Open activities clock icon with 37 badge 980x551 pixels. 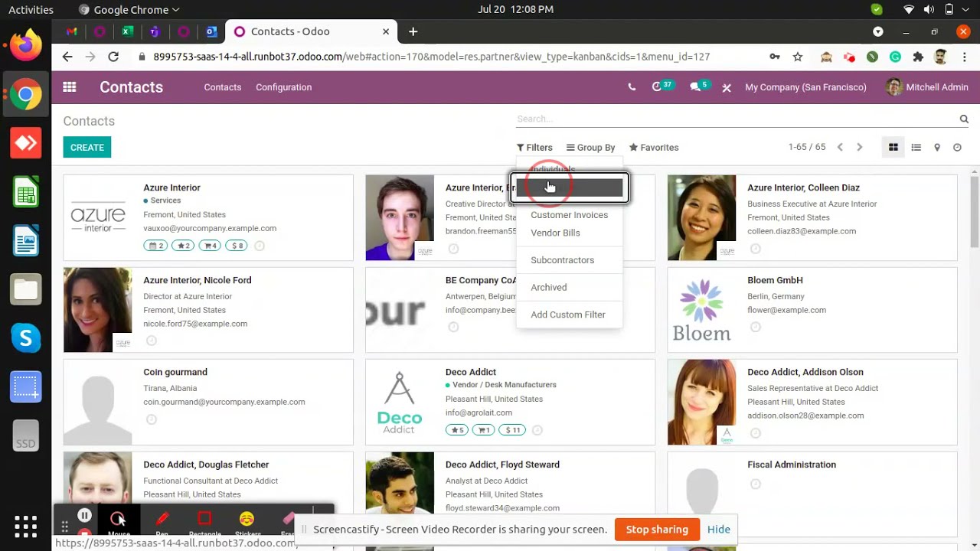click(x=661, y=86)
